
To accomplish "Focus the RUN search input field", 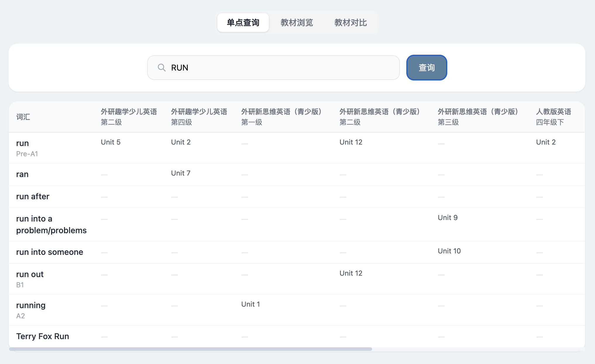I will click(274, 68).
